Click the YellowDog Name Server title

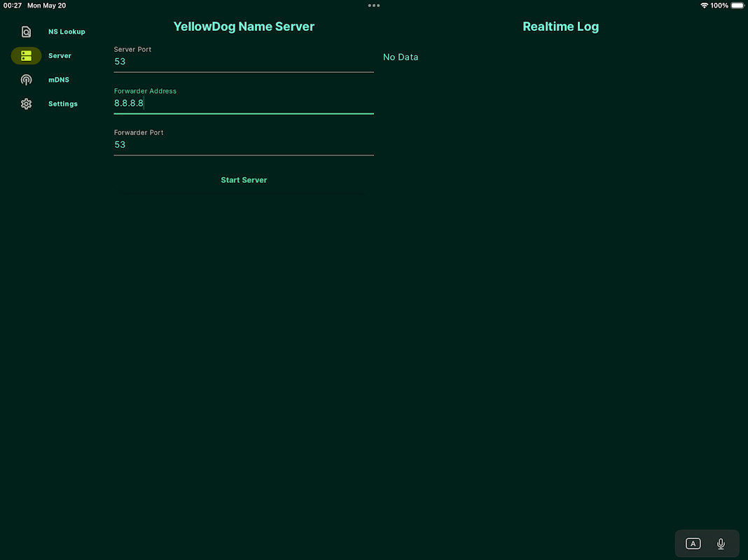[x=244, y=27]
